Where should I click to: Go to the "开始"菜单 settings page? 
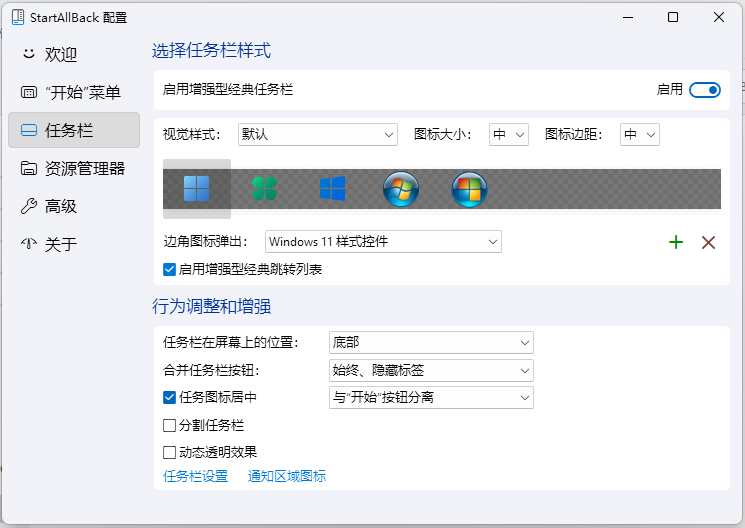74,92
